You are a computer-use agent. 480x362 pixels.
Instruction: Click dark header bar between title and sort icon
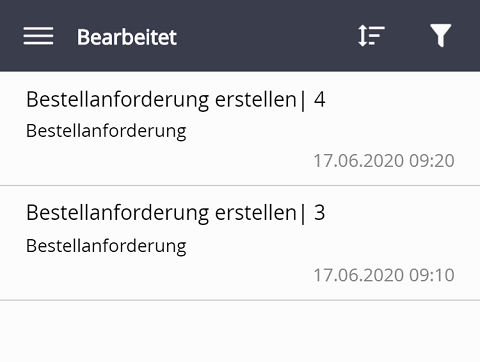tap(267, 36)
